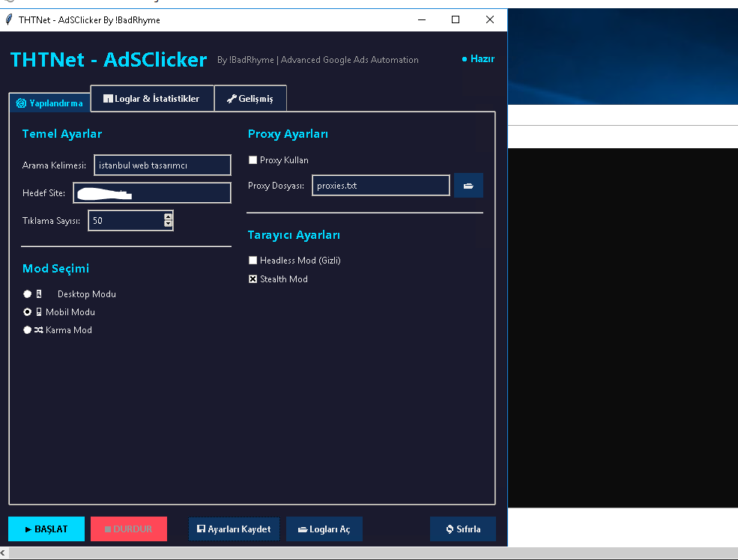Click the horizontal scrollbar left arrow
The image size is (738, 560).
(3, 553)
